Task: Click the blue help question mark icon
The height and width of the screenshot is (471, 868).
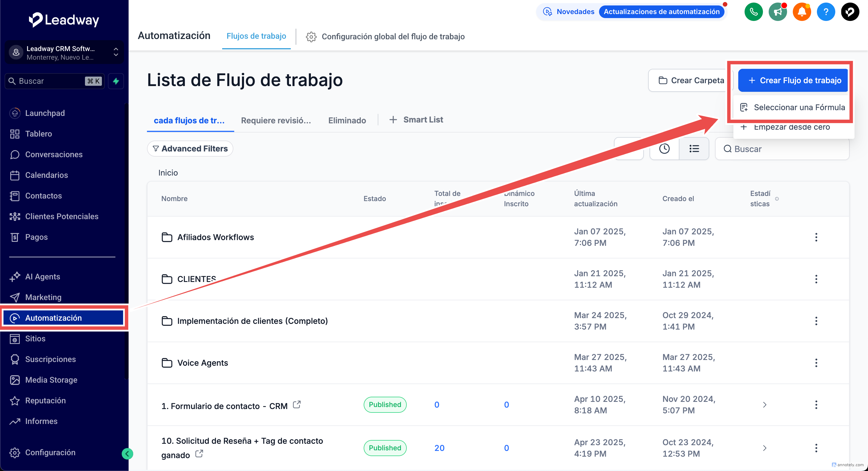Action: point(826,12)
